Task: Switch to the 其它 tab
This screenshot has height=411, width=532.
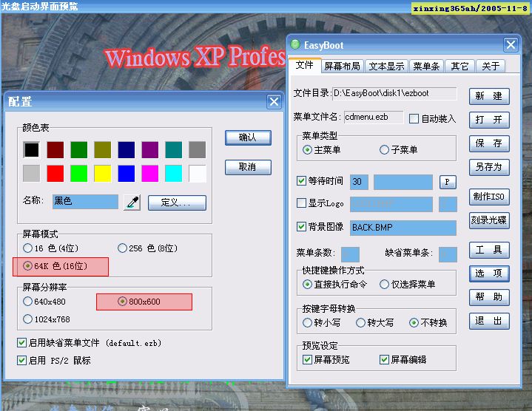Action: pos(459,66)
